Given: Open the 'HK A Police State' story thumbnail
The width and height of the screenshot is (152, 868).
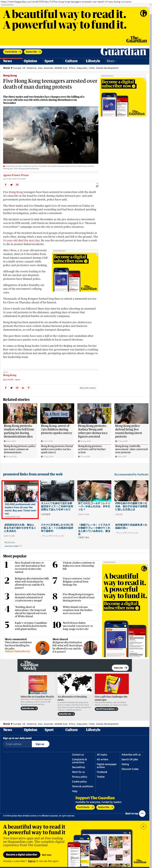Looking at the screenshot, I should [x=57, y=413].
